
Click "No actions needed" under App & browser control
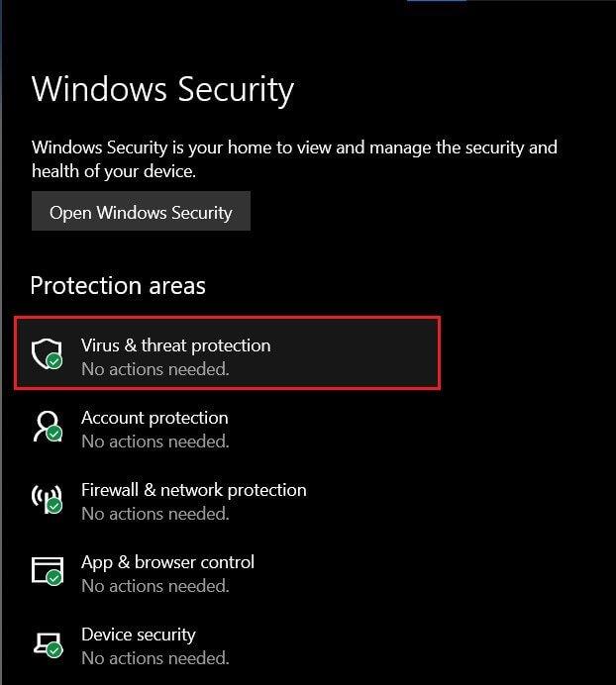(x=154, y=586)
